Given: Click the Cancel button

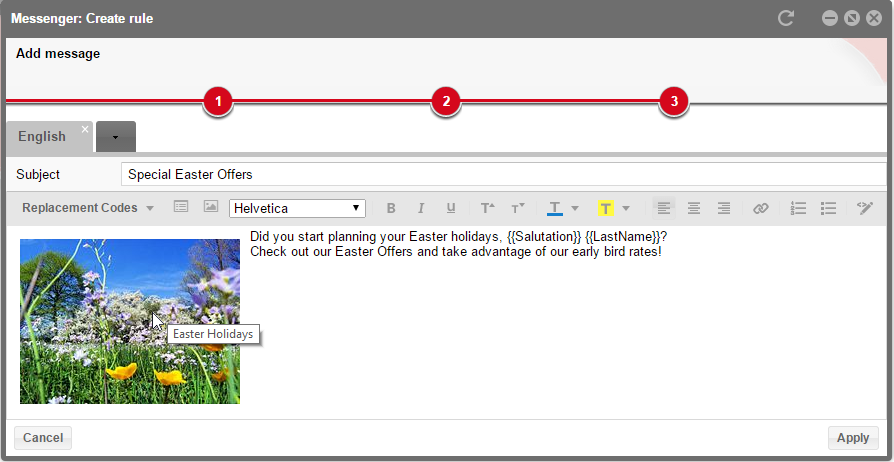Looking at the screenshot, I should click(43, 437).
